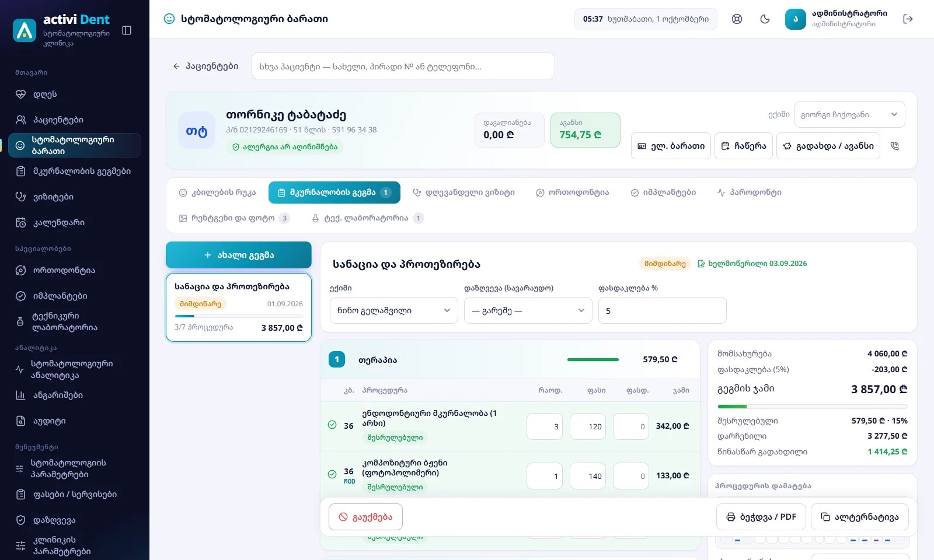The width and height of the screenshot is (934, 560).
Task: Open the ექიმი dropdown for გიორგი ჩიქოვანი
Action: [849, 114]
